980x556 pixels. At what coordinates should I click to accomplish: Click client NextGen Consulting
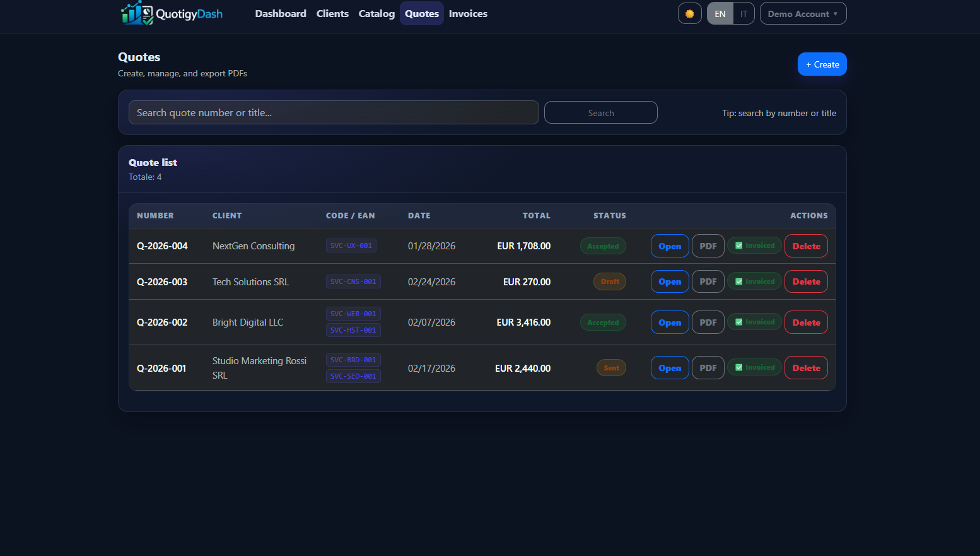click(x=254, y=246)
